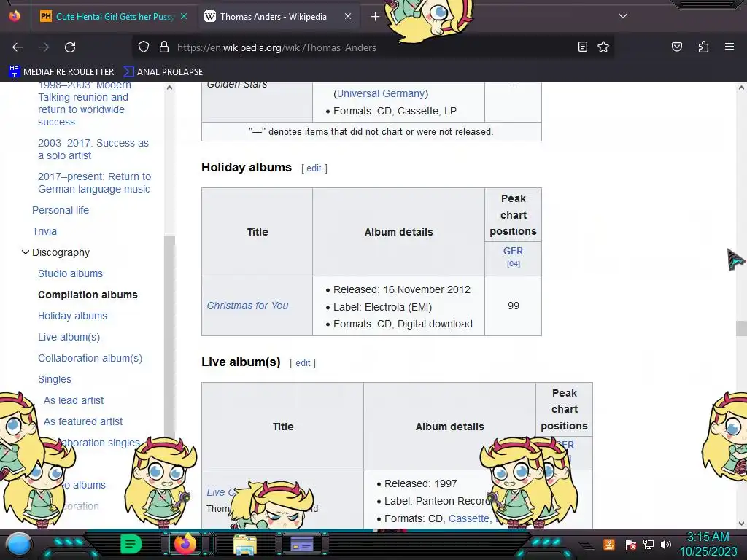Viewport: 747px width, 560px height.
Task: Go to Holiday albums in sidebar
Action: [72, 316]
